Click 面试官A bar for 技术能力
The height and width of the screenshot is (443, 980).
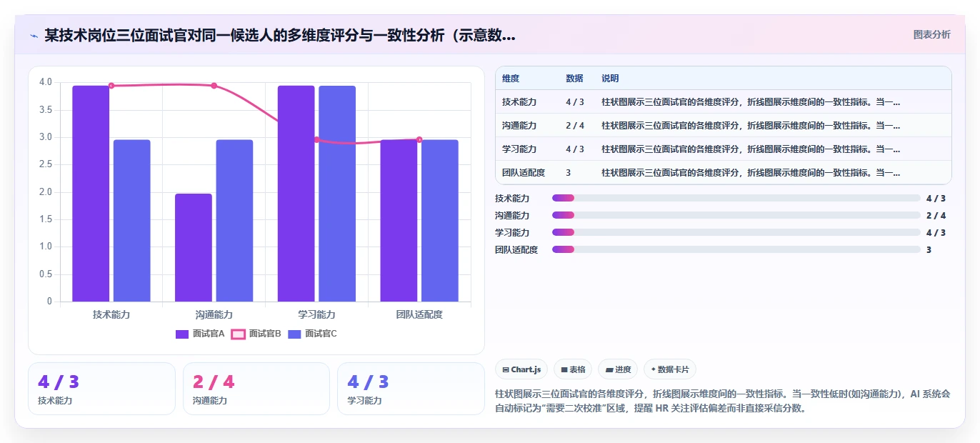(x=91, y=194)
